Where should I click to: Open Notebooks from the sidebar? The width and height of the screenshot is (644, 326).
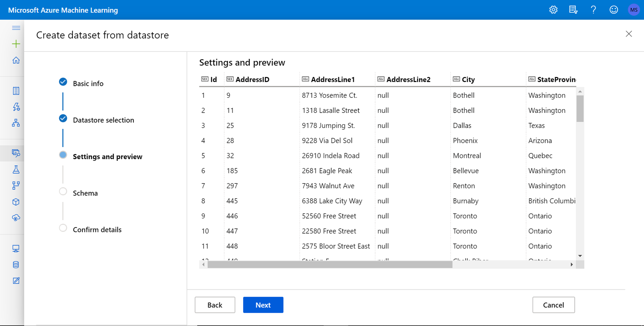point(16,91)
